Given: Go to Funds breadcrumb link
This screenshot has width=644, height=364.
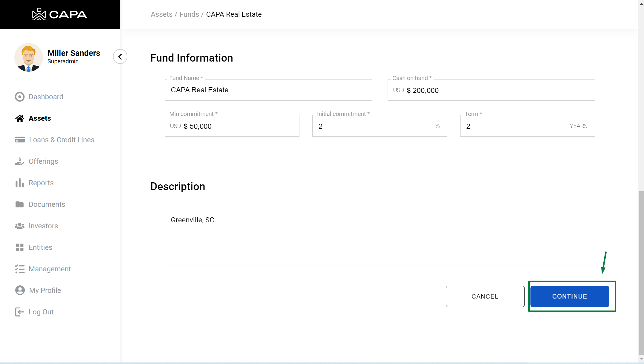Looking at the screenshot, I should pyautogui.click(x=189, y=14).
